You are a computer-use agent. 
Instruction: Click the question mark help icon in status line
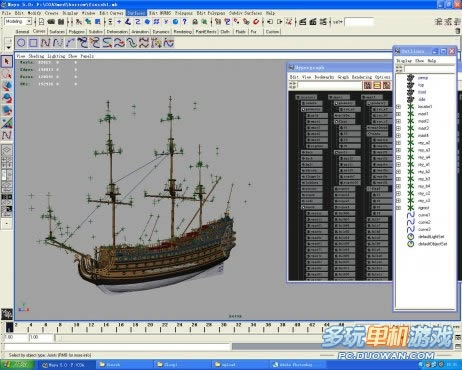tap(184, 22)
